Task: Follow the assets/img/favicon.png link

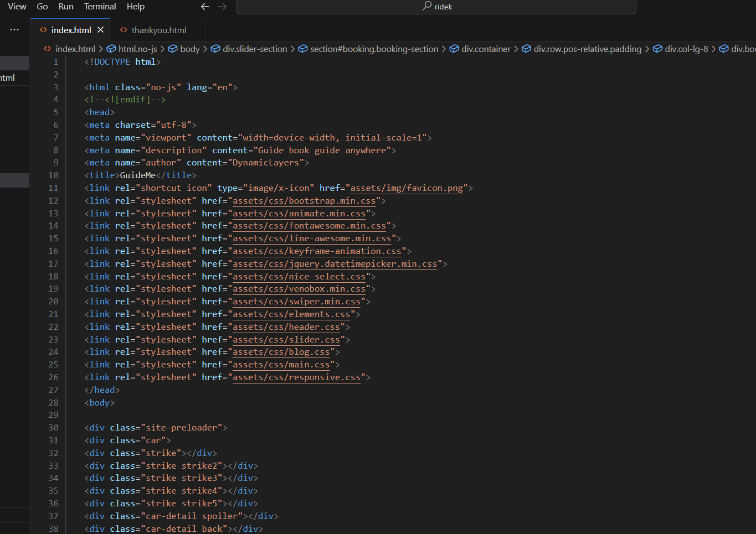Action: [407, 188]
